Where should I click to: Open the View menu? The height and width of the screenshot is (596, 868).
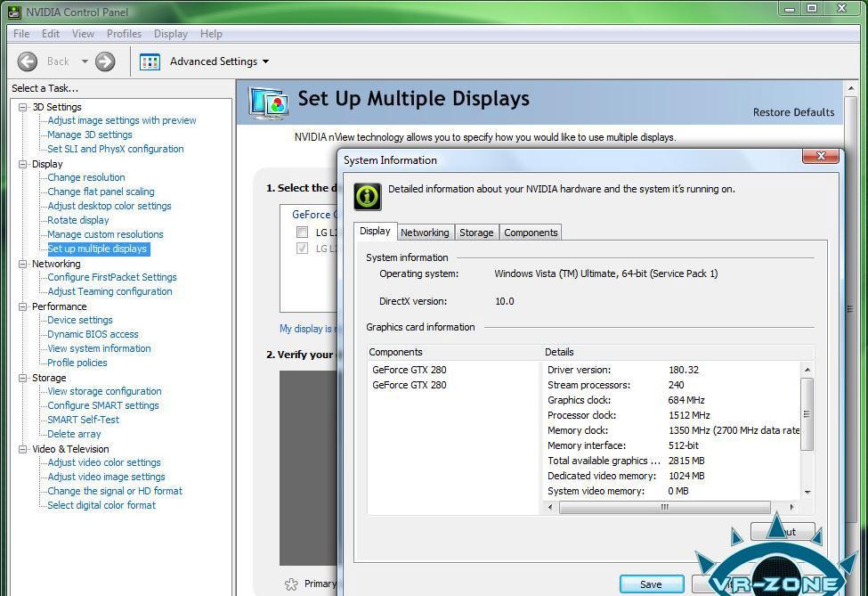point(83,34)
